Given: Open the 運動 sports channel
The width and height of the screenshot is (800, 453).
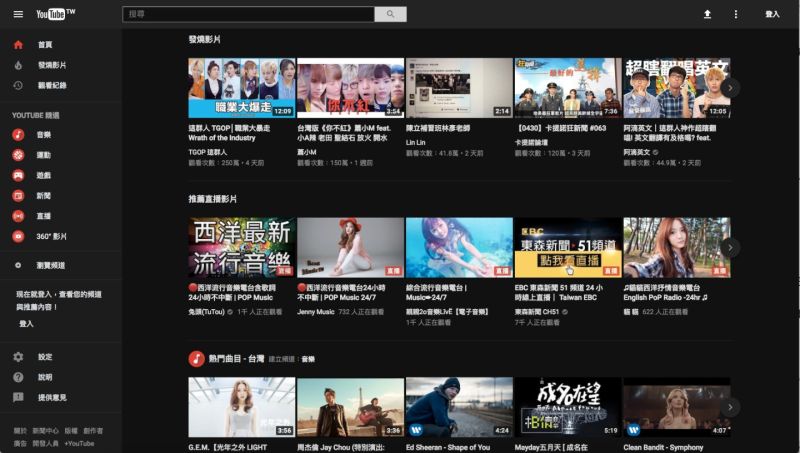Looking at the screenshot, I should click(x=61, y=155).
